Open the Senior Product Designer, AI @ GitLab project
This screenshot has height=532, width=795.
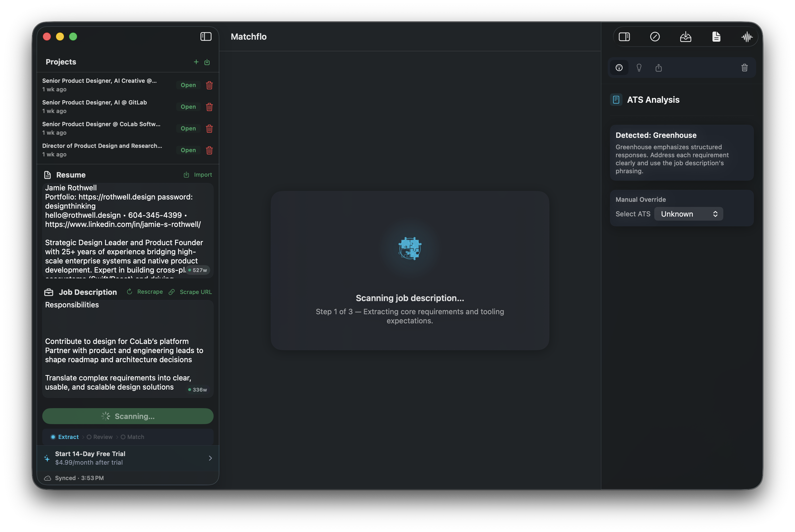tap(188, 107)
